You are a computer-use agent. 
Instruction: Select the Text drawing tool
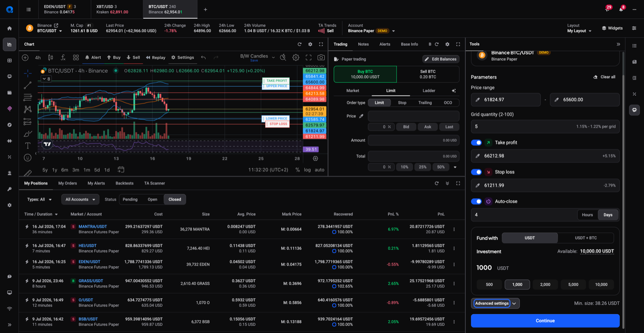(28, 145)
